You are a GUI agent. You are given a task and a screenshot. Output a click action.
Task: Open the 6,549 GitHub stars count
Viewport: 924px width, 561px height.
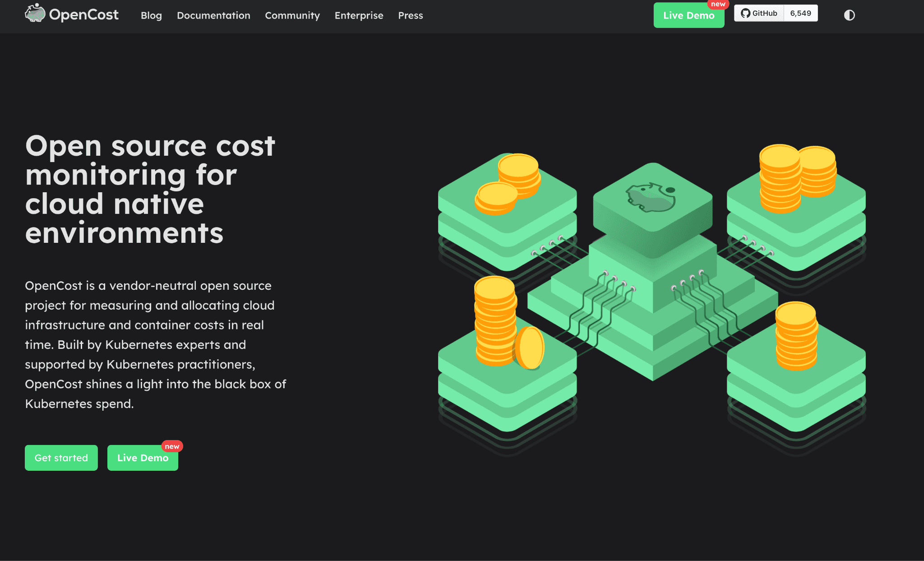[x=800, y=13]
